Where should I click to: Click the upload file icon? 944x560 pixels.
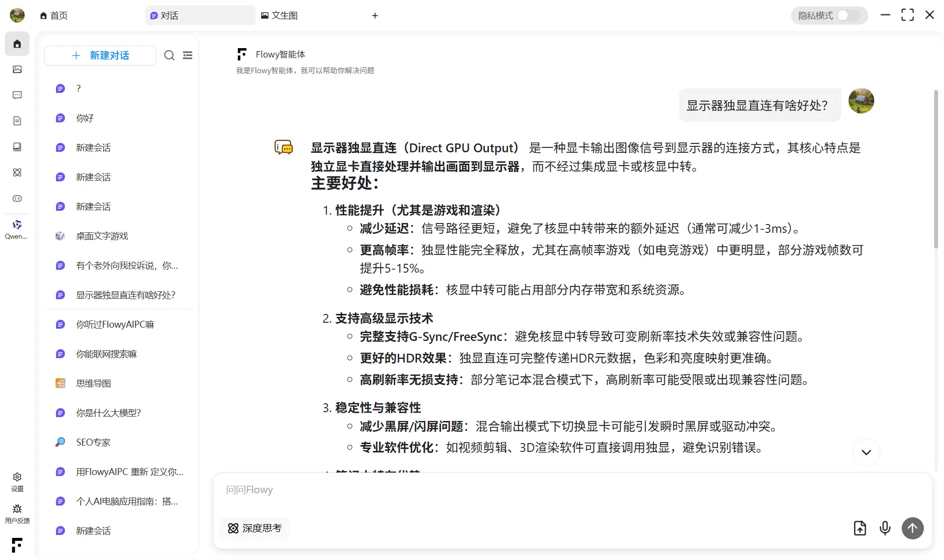click(x=860, y=528)
